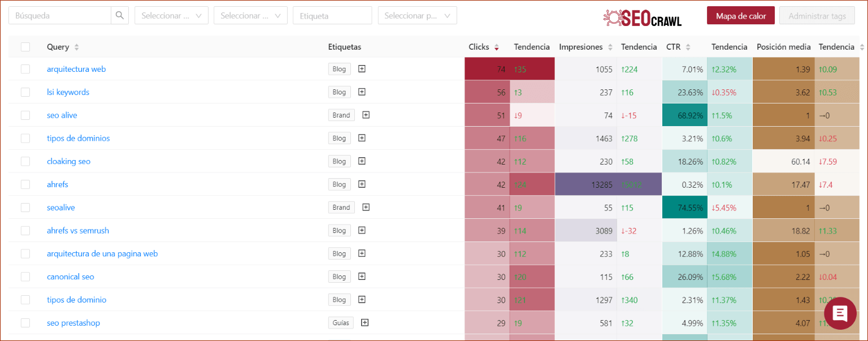868x341 pixels.
Task: Click add-tag plus icon for arquitectura web
Action: click(x=362, y=69)
